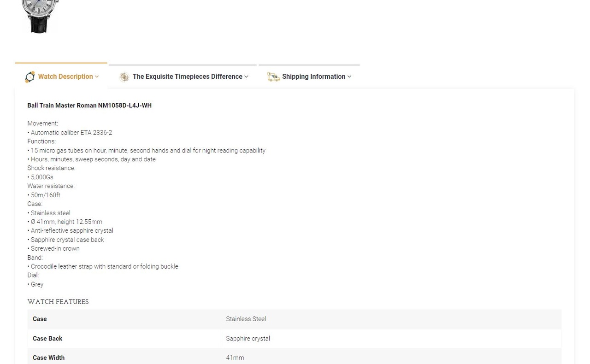Image resolution: width=590 pixels, height=364 pixels.
Task: Click the Sapphire crystal table value
Action: pyautogui.click(x=248, y=339)
